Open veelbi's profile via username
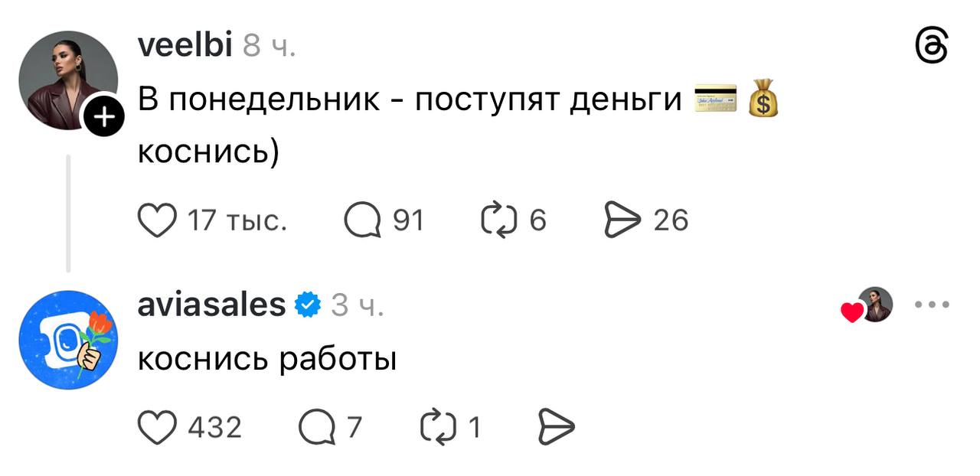The width and height of the screenshot is (980, 476). pos(185,46)
